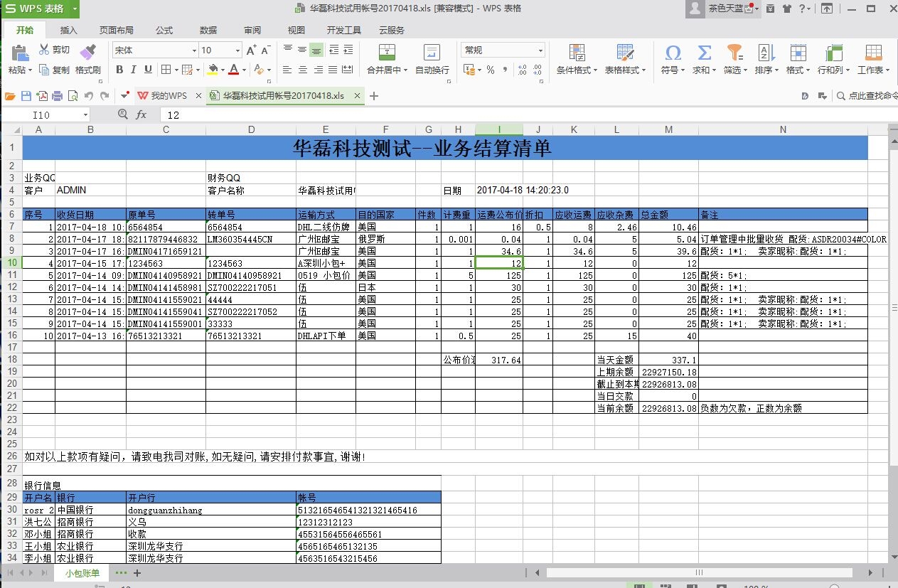Click the Auto Wrap (自动换行) icon

432,52
